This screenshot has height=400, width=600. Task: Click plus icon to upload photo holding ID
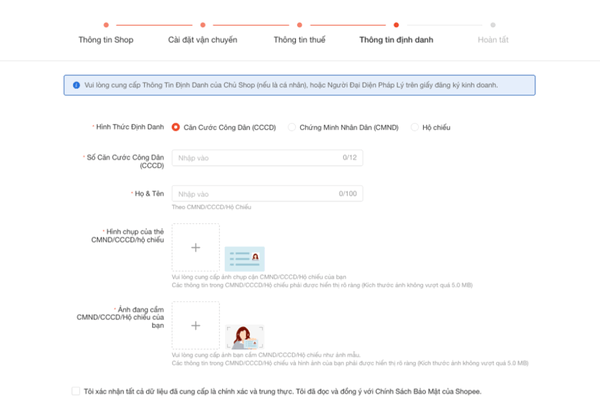click(195, 326)
